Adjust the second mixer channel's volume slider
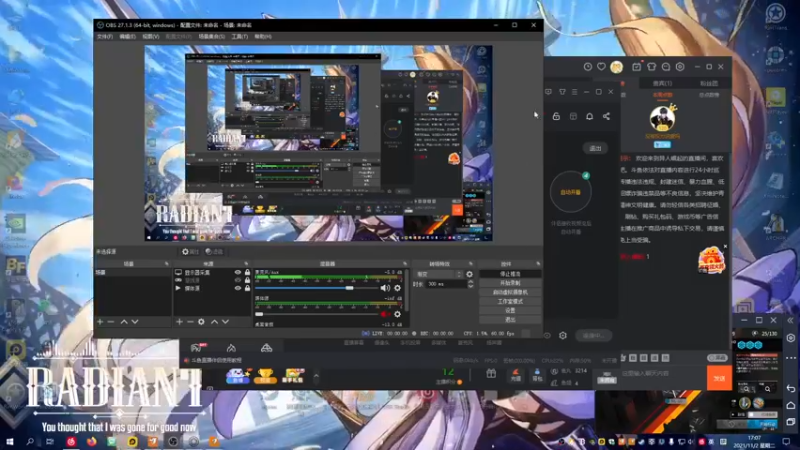The width and height of the screenshot is (800, 450). (x=316, y=314)
